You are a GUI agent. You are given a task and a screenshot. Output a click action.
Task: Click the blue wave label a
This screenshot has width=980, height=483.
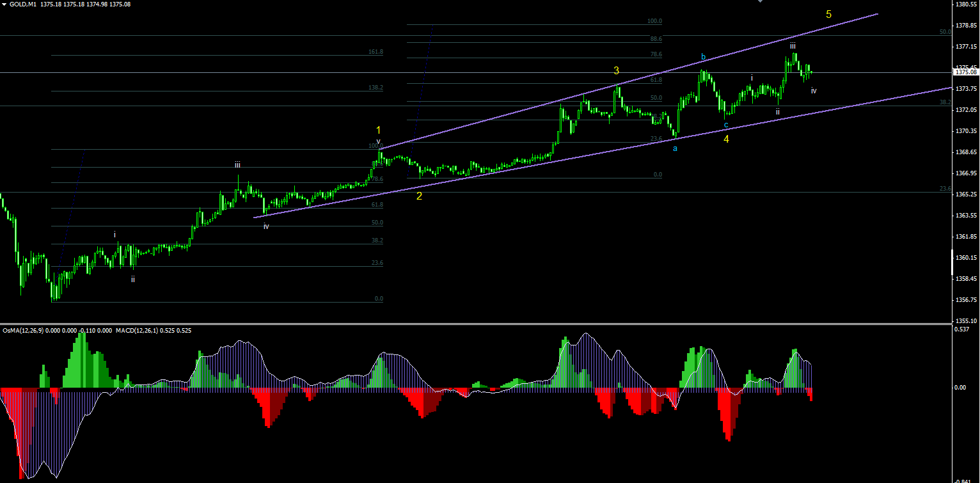[675, 148]
